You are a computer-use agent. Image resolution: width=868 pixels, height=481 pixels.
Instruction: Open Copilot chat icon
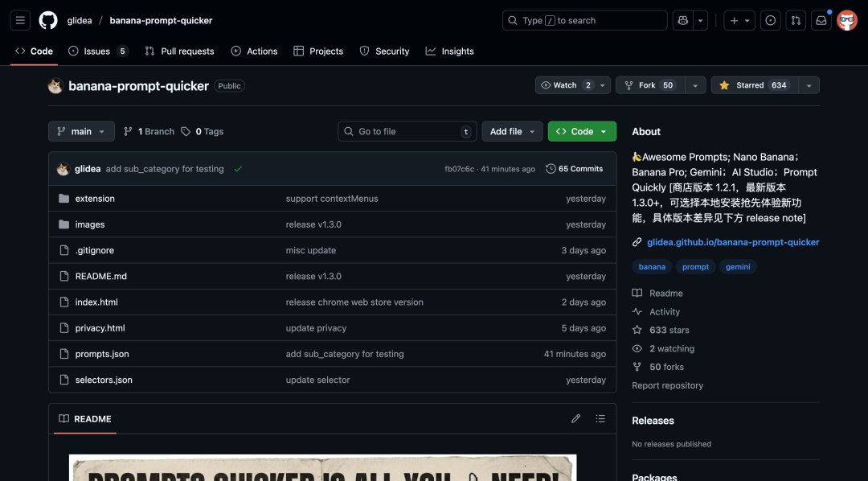click(682, 20)
